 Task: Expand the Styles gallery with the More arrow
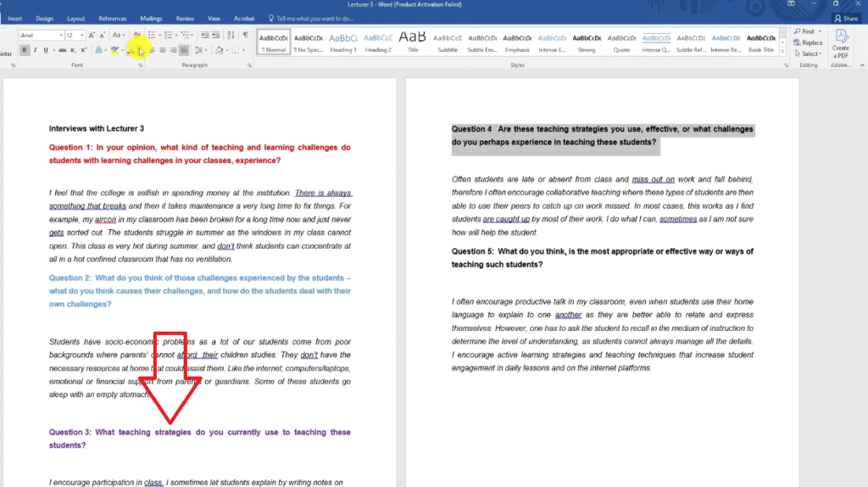(x=782, y=51)
